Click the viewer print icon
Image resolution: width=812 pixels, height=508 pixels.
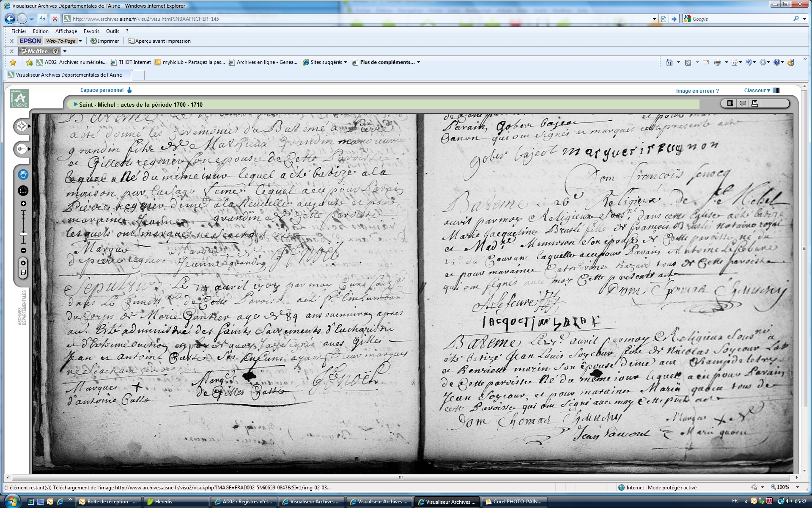[x=754, y=103]
